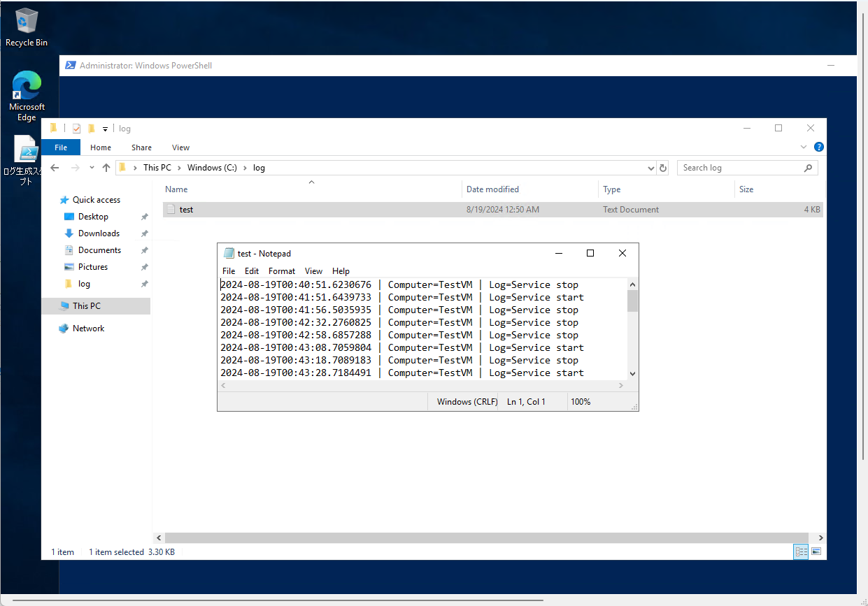Click the back navigation arrow in File Explorer

(x=54, y=167)
